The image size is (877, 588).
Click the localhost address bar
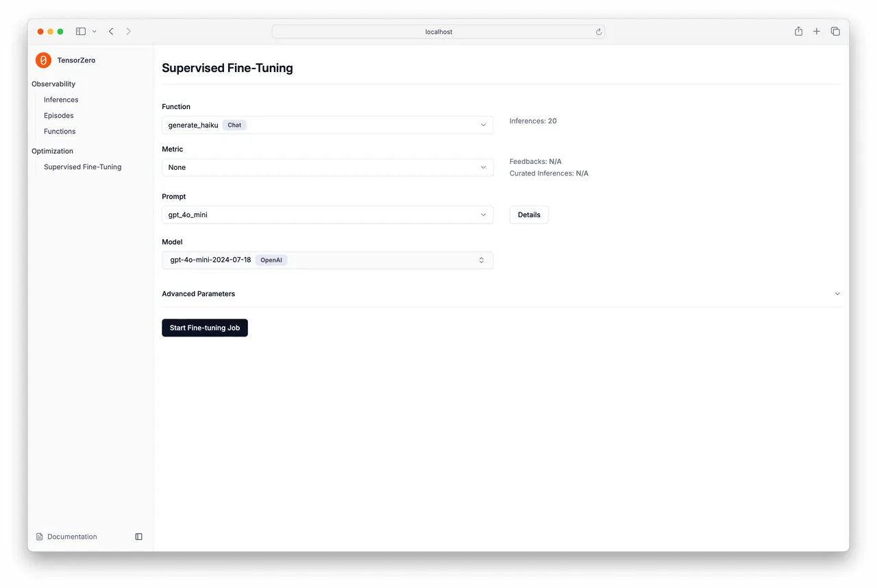[438, 32]
